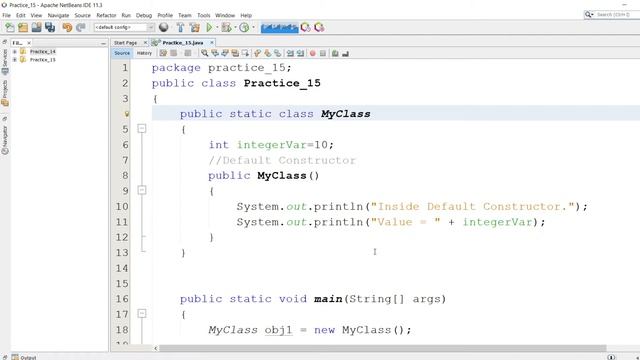This screenshot has width=640, height=360.
Task: Uncomment selected lines icon
Action: pyautogui.click(x=345, y=53)
